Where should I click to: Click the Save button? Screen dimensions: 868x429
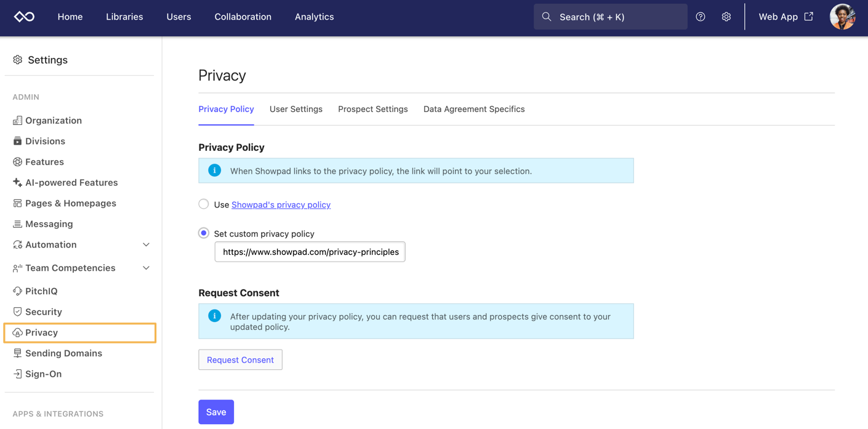tap(216, 412)
